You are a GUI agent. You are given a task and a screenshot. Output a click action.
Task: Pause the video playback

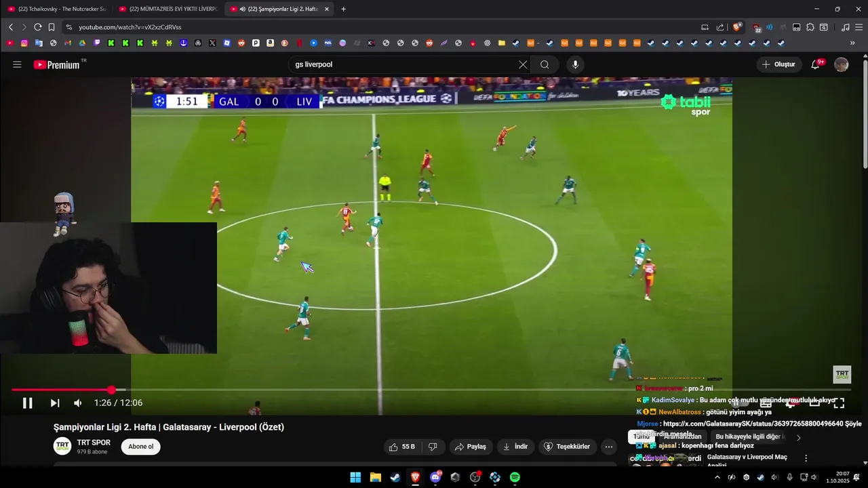click(27, 403)
